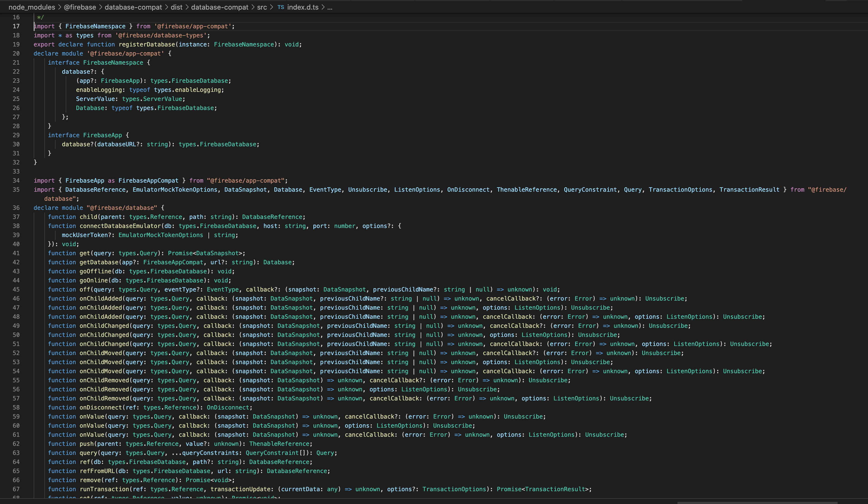Viewport: 868px width, 504px height.
Task: Click the function name runTransaction
Action: click(x=104, y=489)
